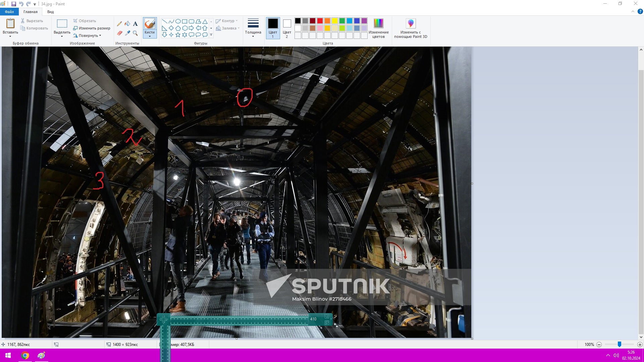Open the Brushes (Кисти) dropdown arrow

150,37
